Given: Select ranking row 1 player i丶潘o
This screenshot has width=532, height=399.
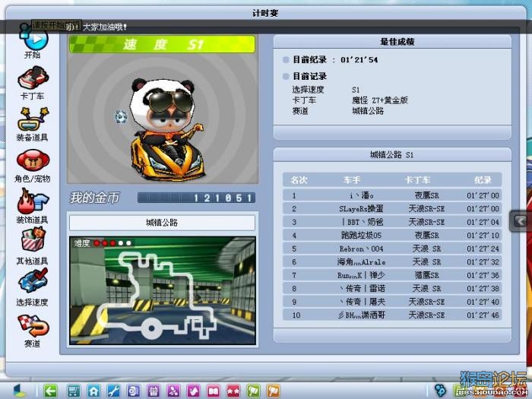Looking at the screenshot, I should pyautogui.click(x=392, y=195).
